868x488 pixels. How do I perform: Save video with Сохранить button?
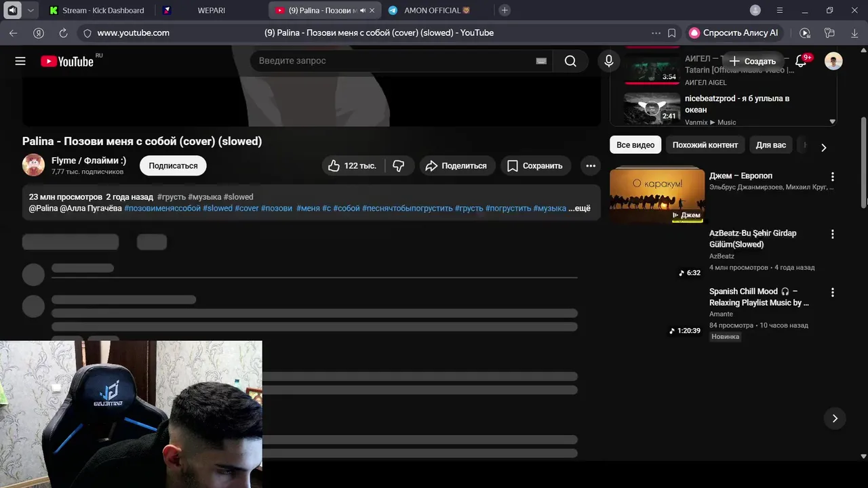pos(536,165)
